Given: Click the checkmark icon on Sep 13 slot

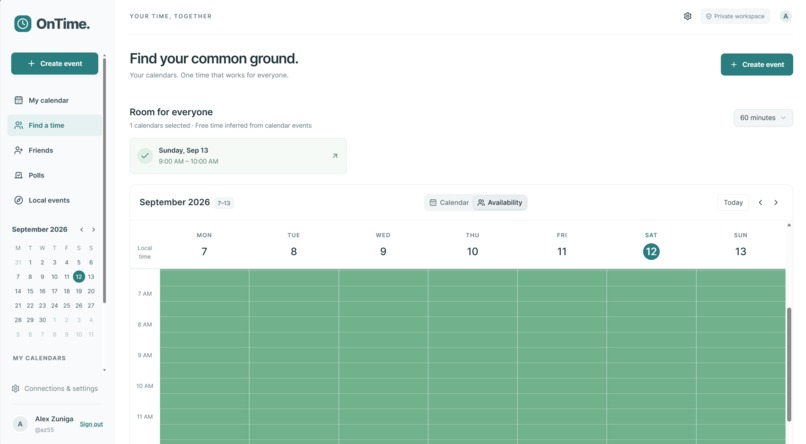Looking at the screenshot, I should coord(145,156).
